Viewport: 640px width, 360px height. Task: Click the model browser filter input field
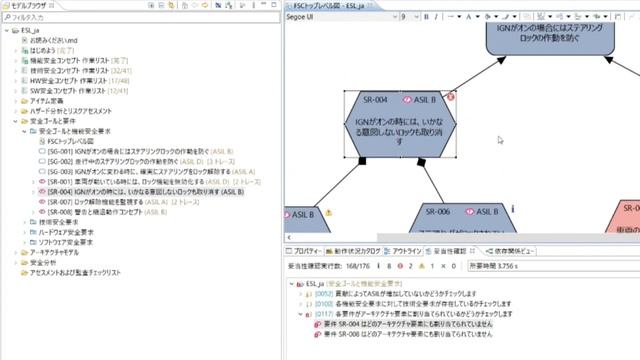pos(141,18)
